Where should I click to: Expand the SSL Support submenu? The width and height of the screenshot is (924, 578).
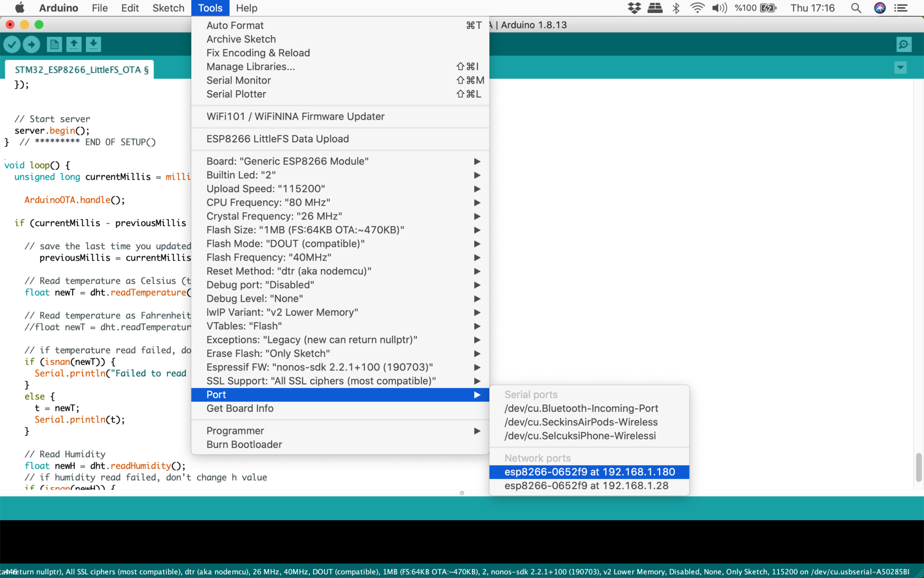click(340, 381)
